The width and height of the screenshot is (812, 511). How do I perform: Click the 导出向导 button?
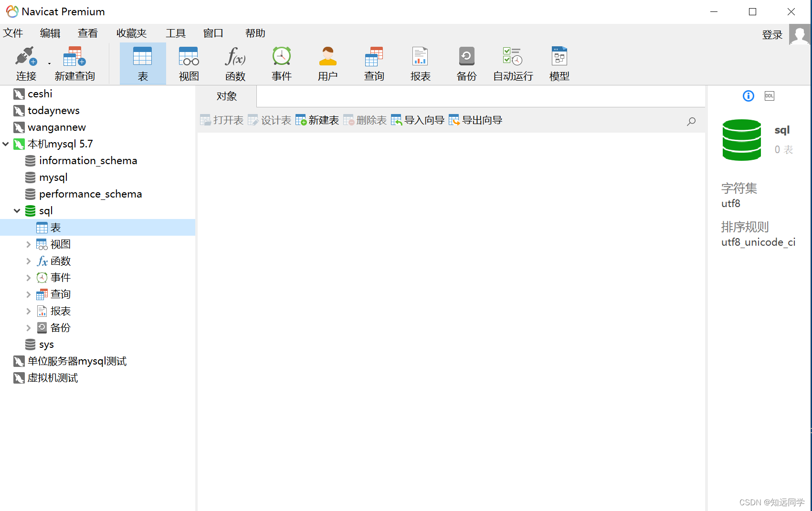pos(475,120)
